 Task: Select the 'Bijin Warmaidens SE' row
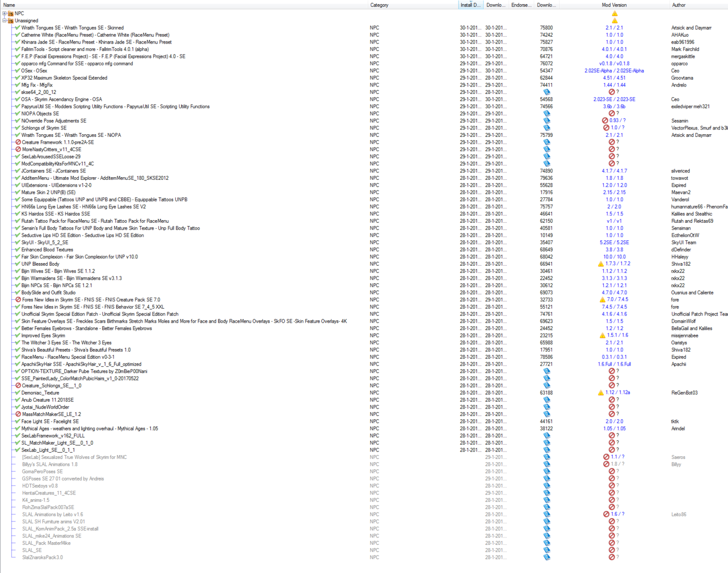click(x=364, y=278)
